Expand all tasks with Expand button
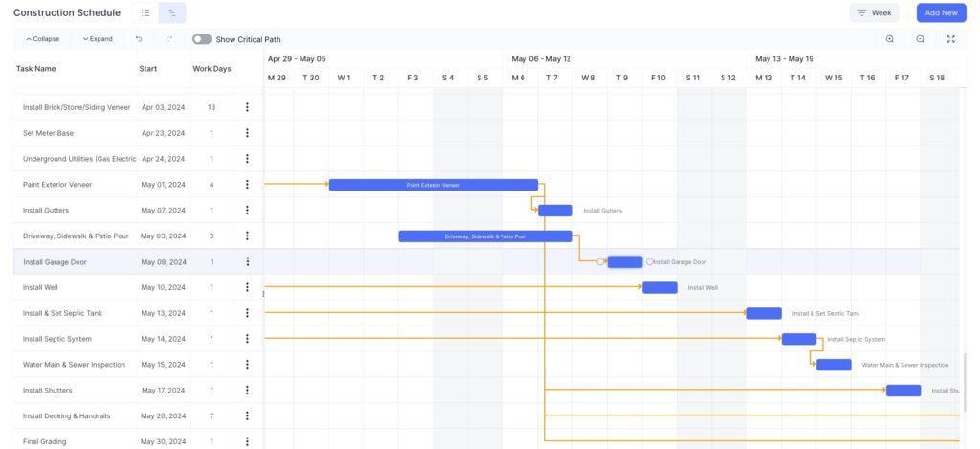The image size is (980, 449). tap(98, 39)
